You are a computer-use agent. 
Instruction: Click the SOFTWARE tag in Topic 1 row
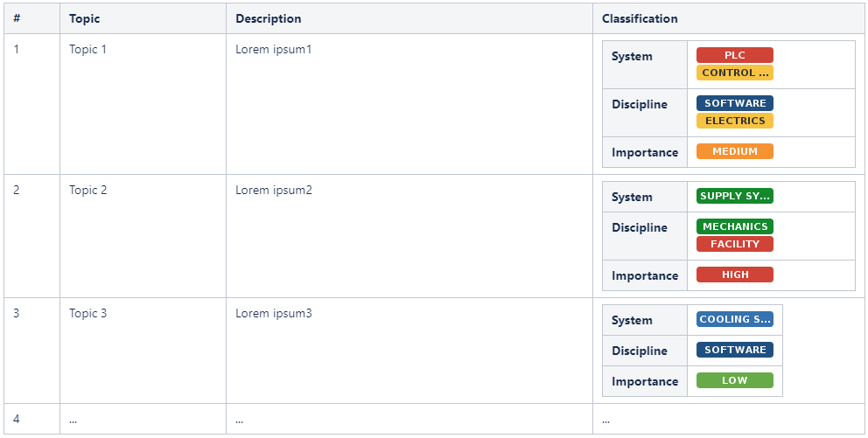pyautogui.click(x=734, y=103)
